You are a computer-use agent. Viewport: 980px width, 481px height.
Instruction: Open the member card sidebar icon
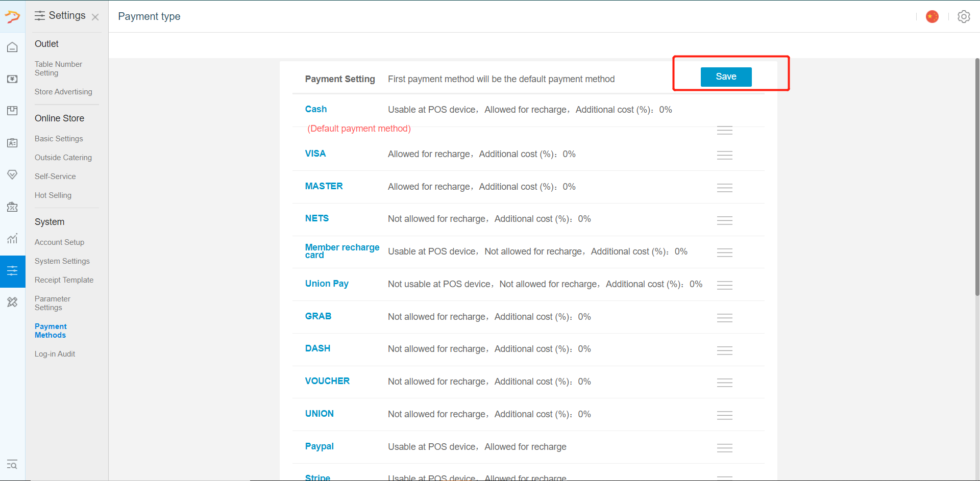coord(12,143)
